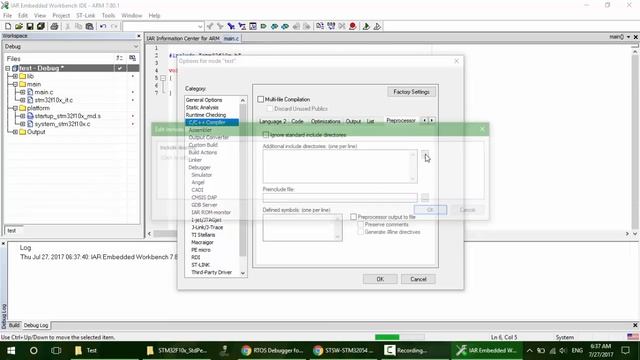This screenshot has height=360, width=640.
Task: Click the Save toolbar icon
Action: point(30,27)
